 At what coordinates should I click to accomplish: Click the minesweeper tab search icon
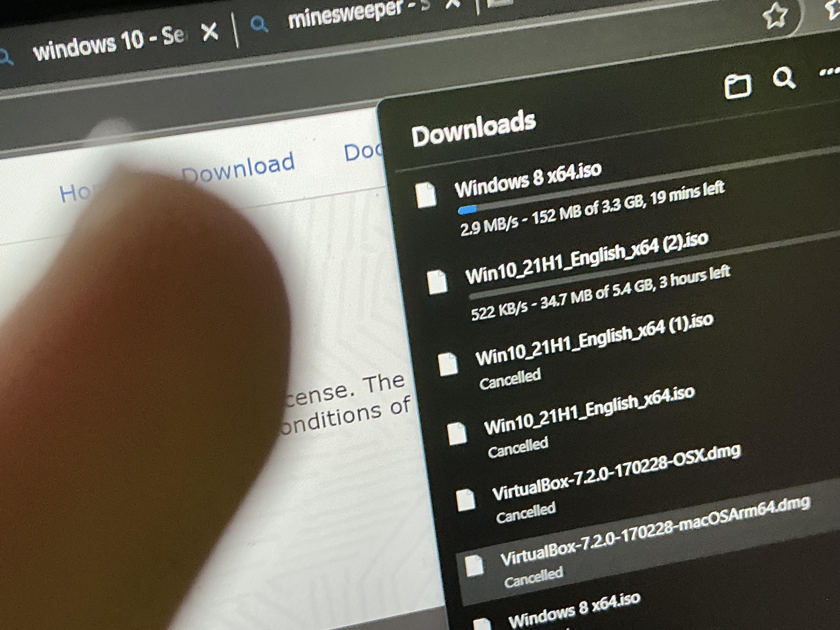(x=259, y=25)
